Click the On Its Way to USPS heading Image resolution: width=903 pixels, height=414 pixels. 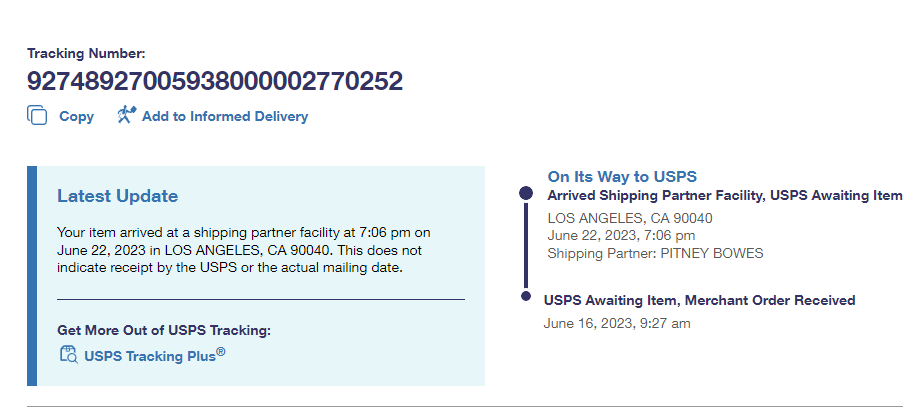click(x=622, y=177)
